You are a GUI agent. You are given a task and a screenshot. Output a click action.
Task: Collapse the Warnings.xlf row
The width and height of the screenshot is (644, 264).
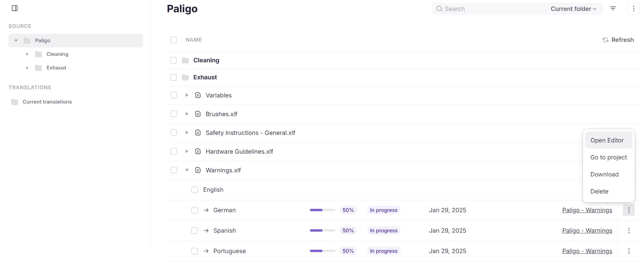coord(187,170)
